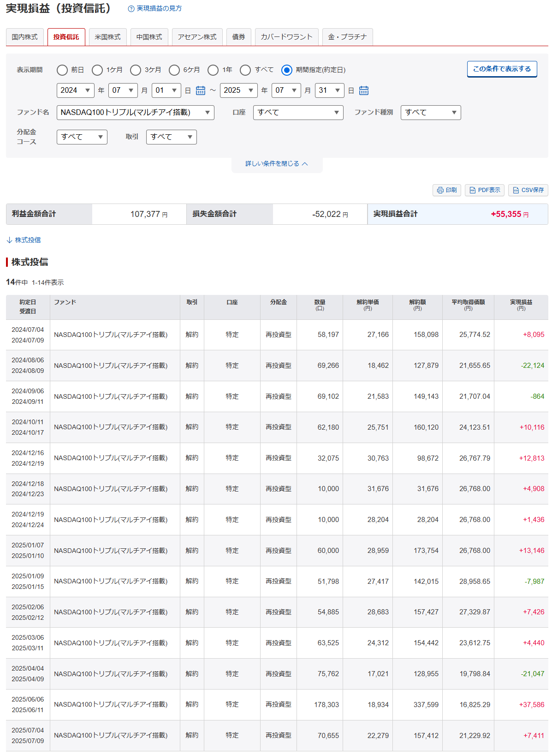Open the end month dropdown showing 07
This screenshot has width=552, height=756.
[x=286, y=90]
